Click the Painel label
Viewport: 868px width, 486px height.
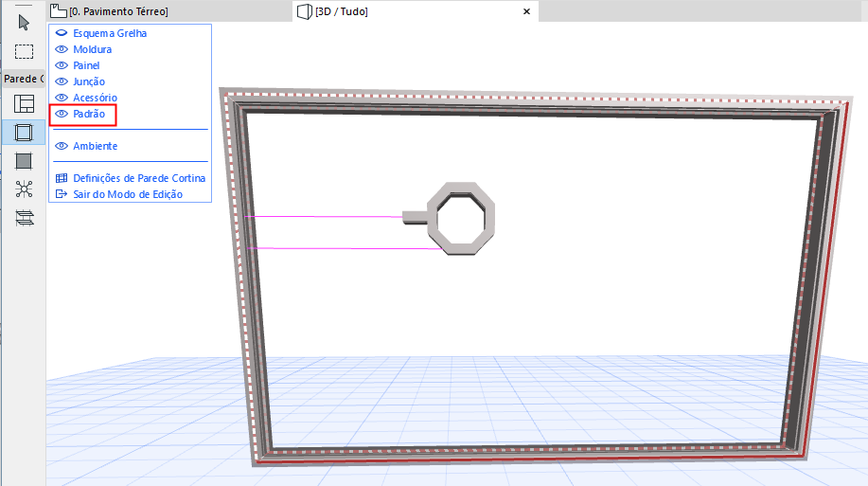tap(86, 65)
